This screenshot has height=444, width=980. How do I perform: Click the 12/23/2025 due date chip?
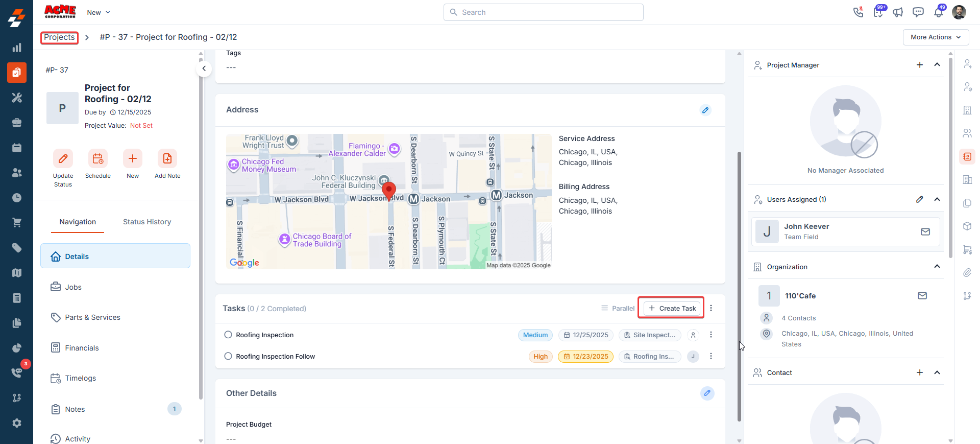pos(585,357)
